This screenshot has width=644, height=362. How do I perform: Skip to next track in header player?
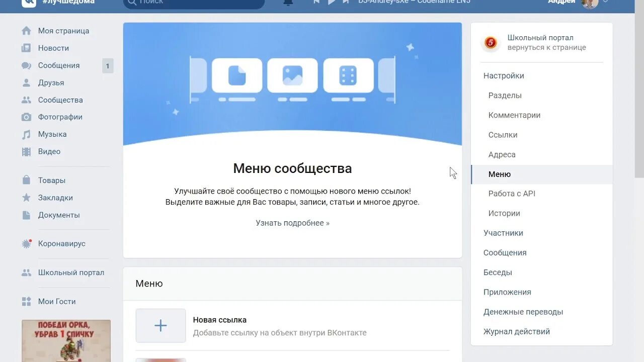346,2
